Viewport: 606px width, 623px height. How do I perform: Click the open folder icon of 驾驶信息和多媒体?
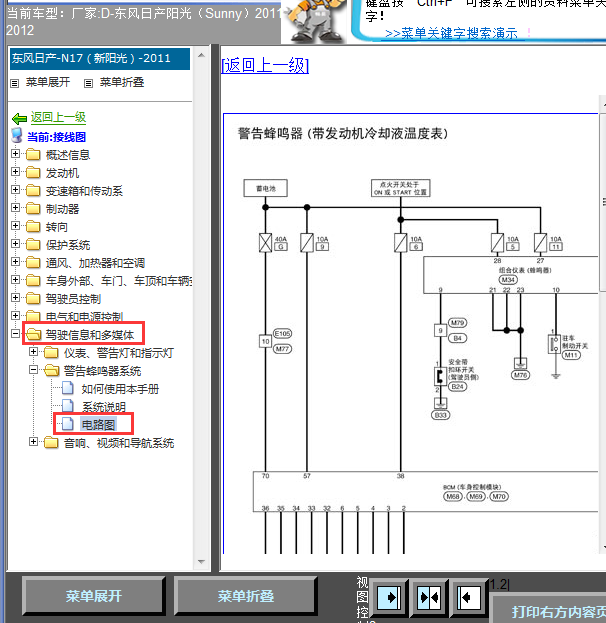(x=33, y=335)
